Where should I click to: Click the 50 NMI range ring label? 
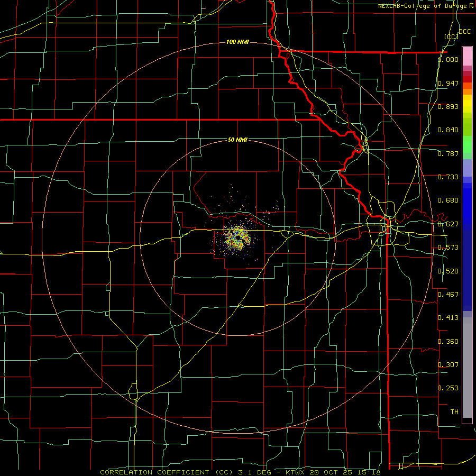coord(237,140)
